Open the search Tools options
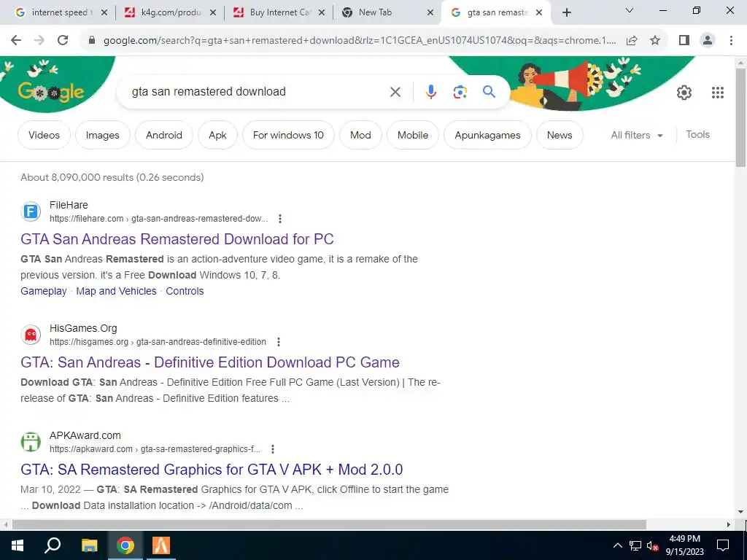The height and width of the screenshot is (560, 747). [697, 135]
